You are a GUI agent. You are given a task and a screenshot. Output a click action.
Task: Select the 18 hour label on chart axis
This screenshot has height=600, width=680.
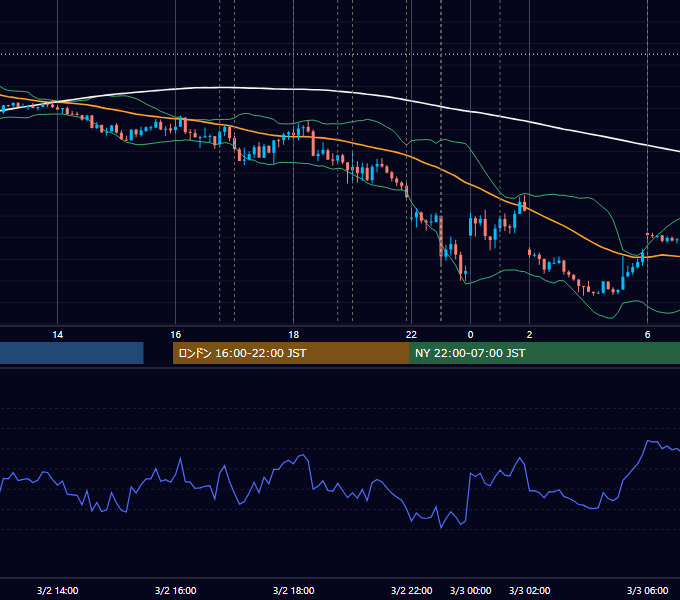pos(294,335)
